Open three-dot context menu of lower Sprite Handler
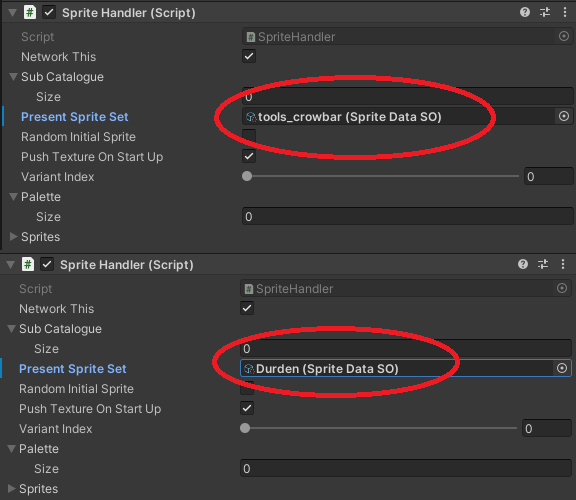Screen dimensions: 576x500 coord(563,264)
